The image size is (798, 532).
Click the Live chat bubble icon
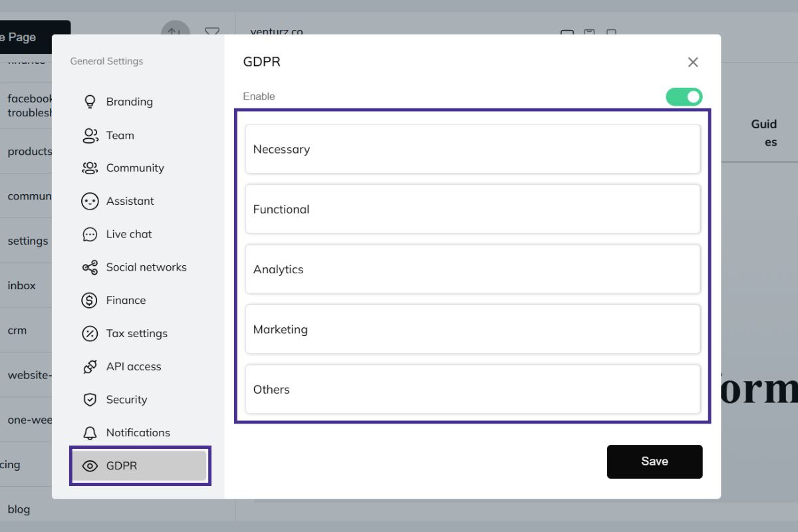click(90, 234)
